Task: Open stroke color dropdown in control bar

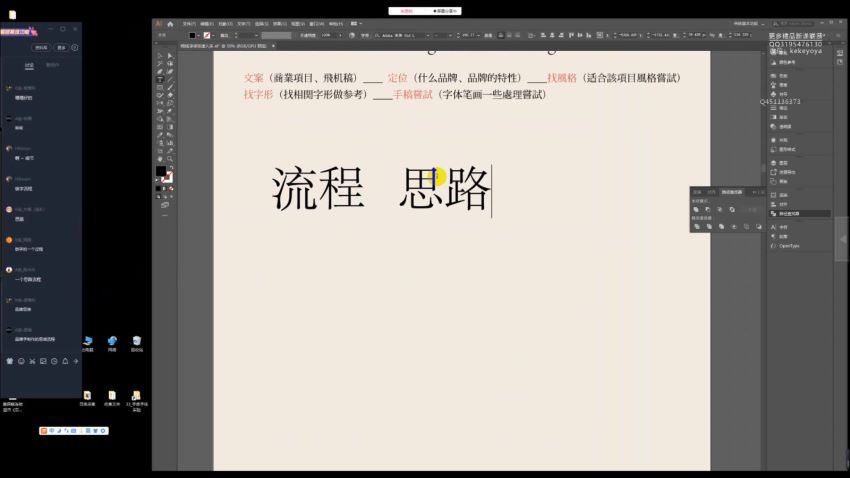Action: [x=213, y=35]
